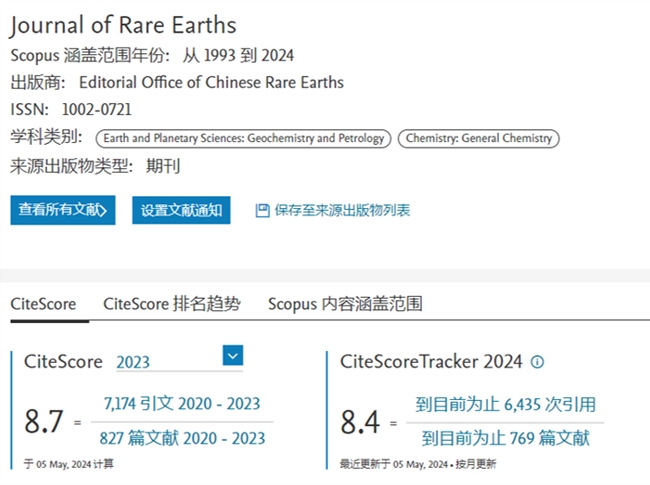Open the CiteScore year dropdown arrow
Viewport: 650px width, 485px height.
coord(232,355)
